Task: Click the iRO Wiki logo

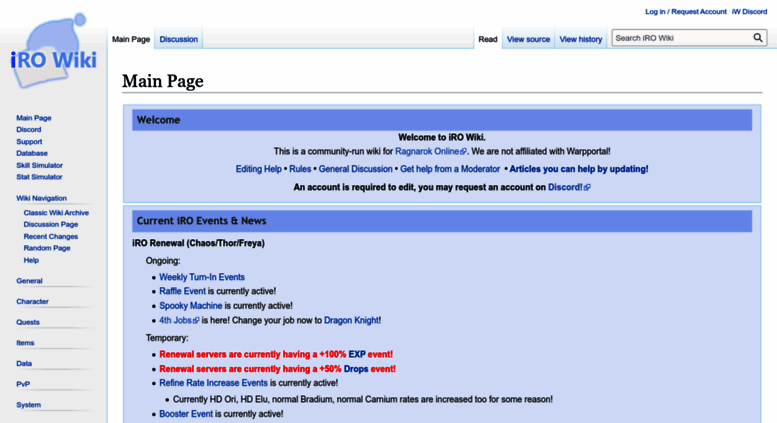Action: (54, 52)
